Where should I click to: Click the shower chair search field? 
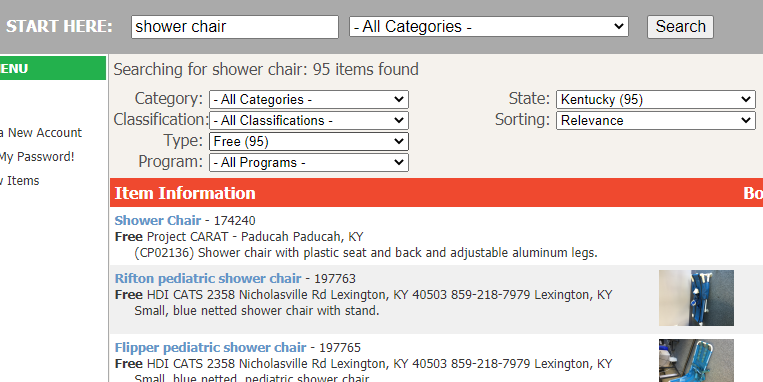click(x=235, y=27)
